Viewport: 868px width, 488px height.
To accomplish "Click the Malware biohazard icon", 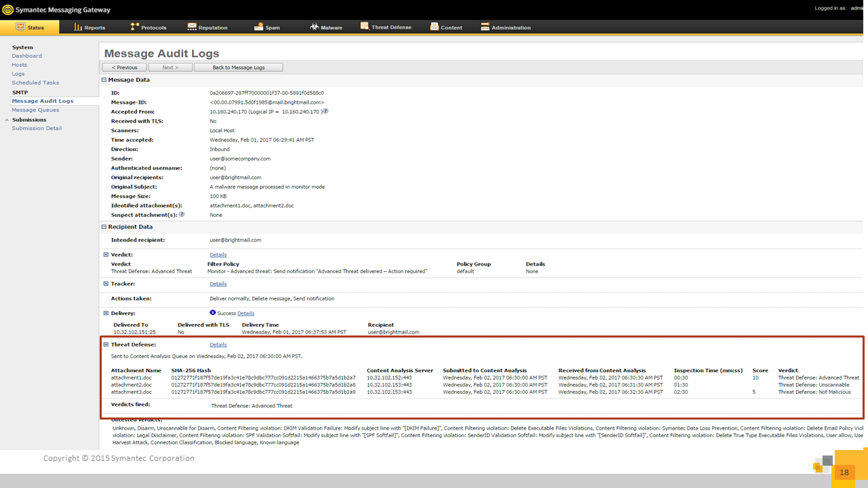I will coord(315,27).
